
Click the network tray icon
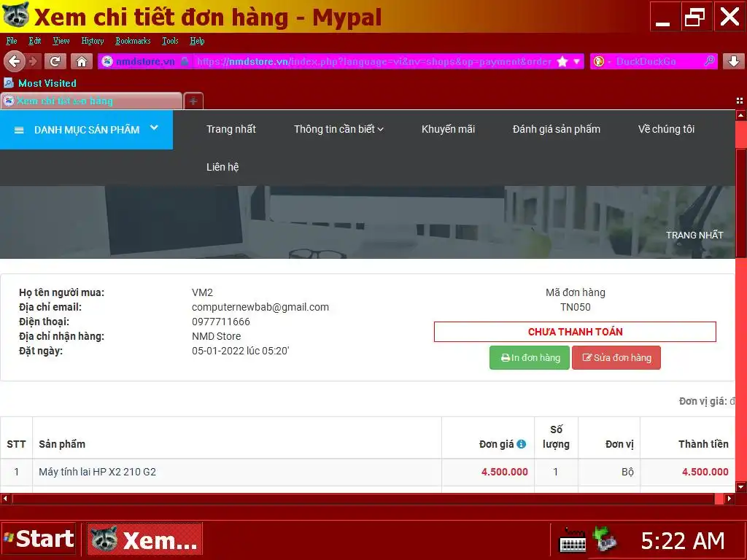(605, 540)
